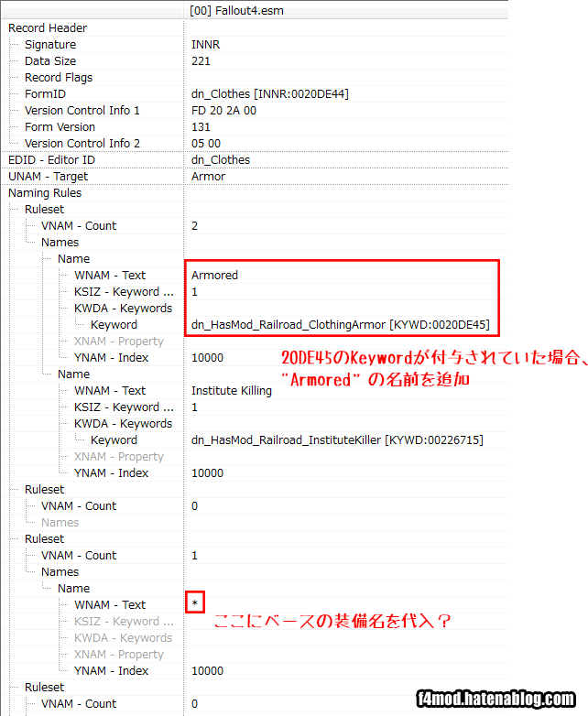Select dn_HasMod_Railroad_InstituteKiller keyword value
The width and height of the screenshot is (588, 716).
tap(337, 439)
